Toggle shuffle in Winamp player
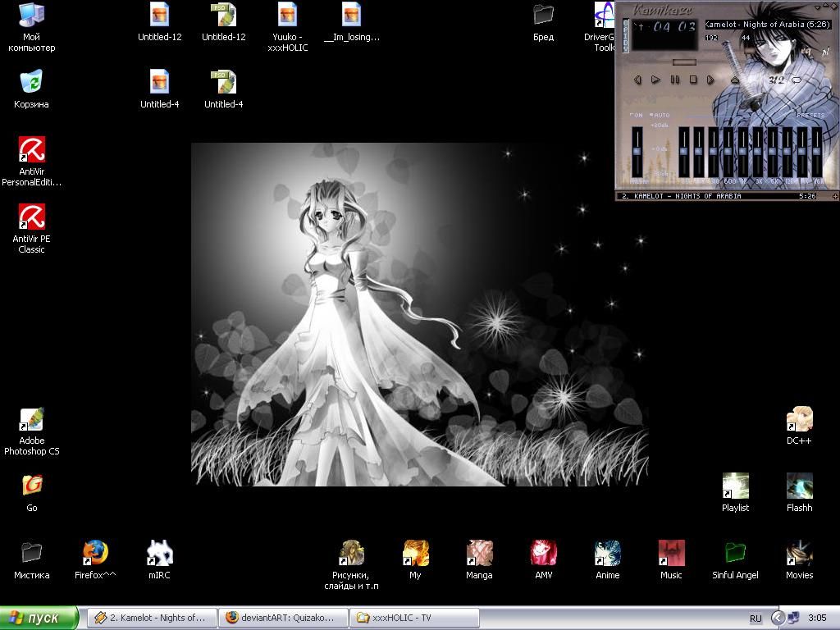 tap(776, 80)
